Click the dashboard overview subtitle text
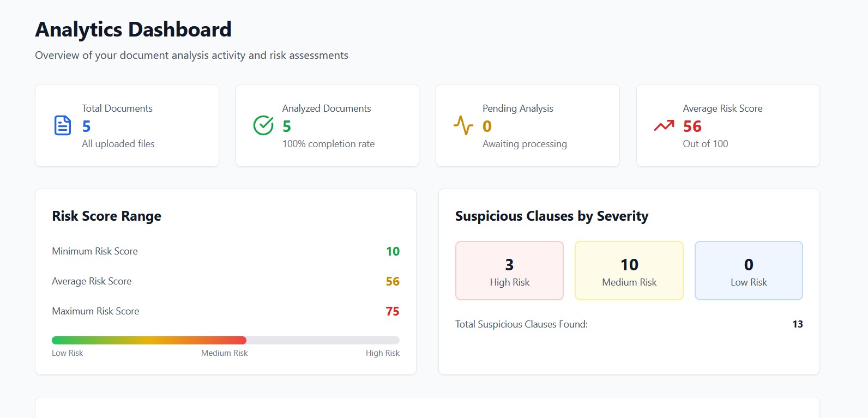Screen dimensions: 868x418 (x=191, y=56)
